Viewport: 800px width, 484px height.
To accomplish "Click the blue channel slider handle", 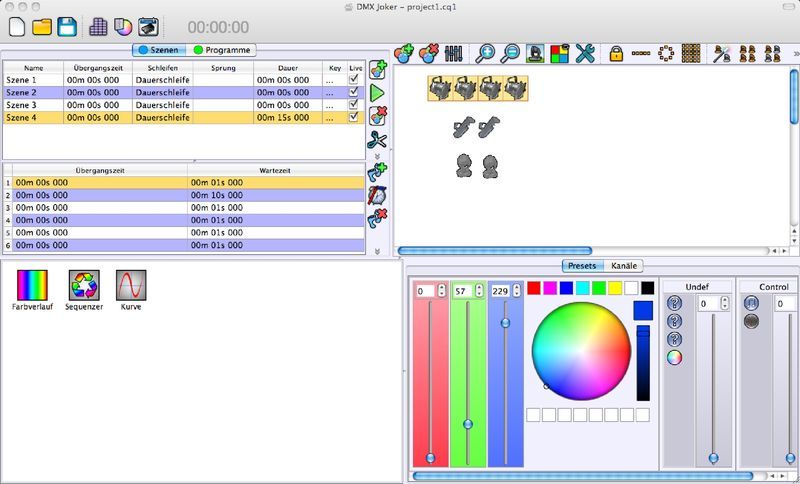I will [505, 323].
